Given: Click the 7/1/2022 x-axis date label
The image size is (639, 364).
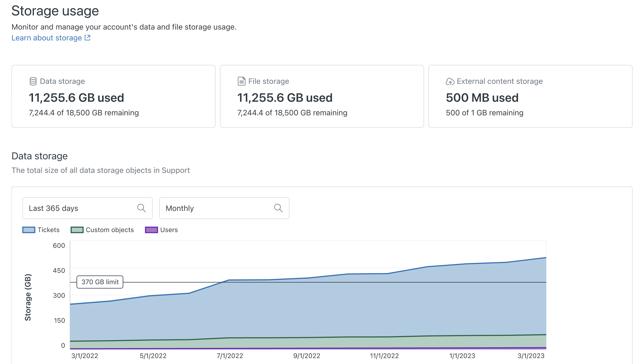Looking at the screenshot, I should [x=230, y=356].
